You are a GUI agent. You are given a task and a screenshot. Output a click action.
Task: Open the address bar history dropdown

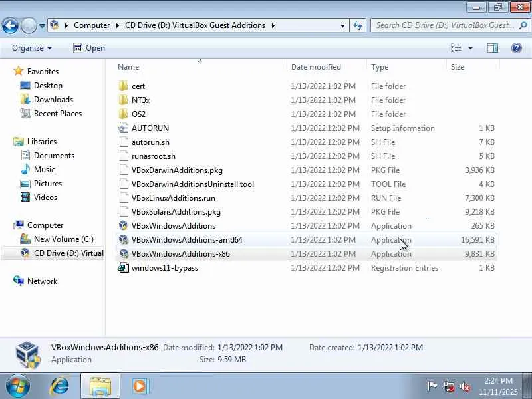[342, 25]
